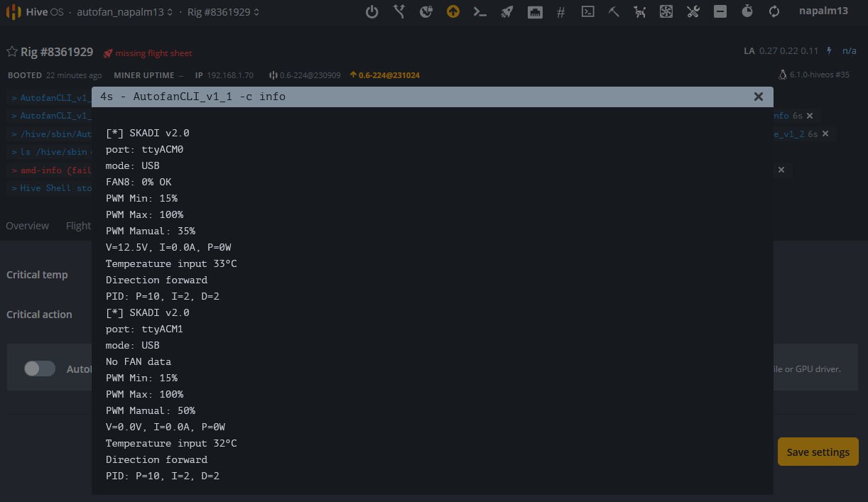The width and height of the screenshot is (868, 502).
Task: Open the fan icon in toolbar
Action: coord(666,11)
